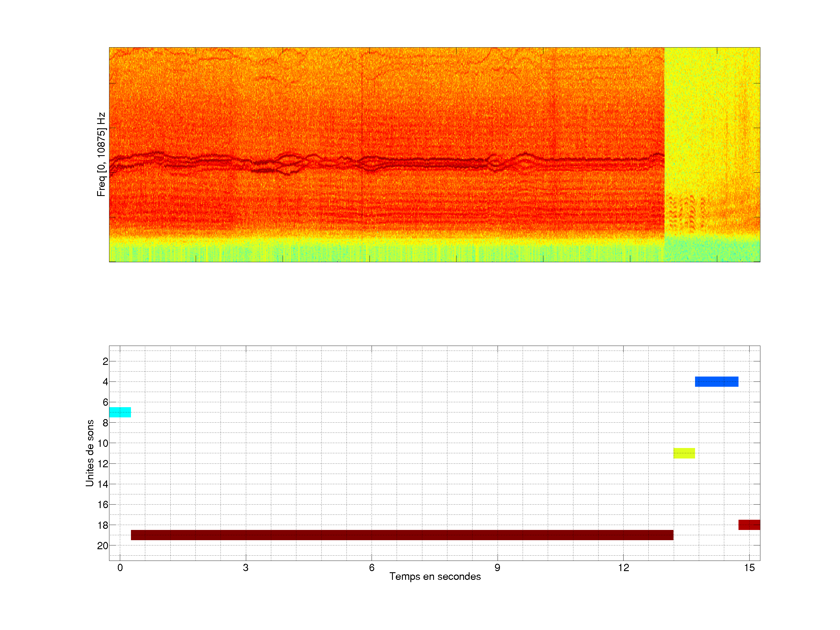This screenshot has height=630, width=840.
Task: Select the short red bar at unit 18
Action: (x=749, y=524)
